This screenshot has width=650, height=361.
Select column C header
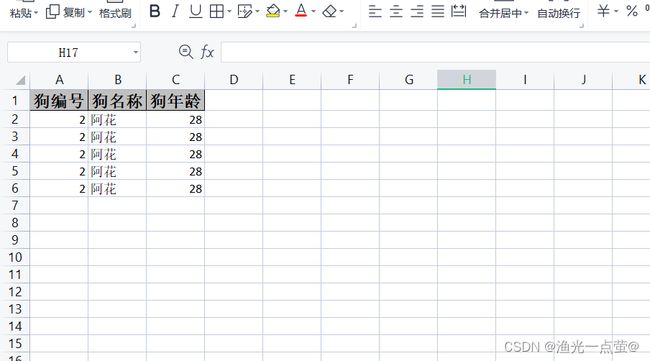click(176, 80)
